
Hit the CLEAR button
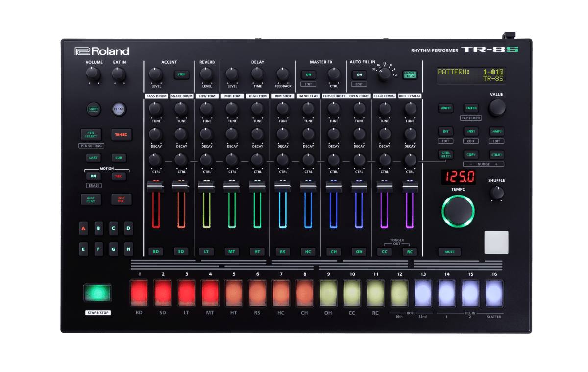click(x=118, y=109)
